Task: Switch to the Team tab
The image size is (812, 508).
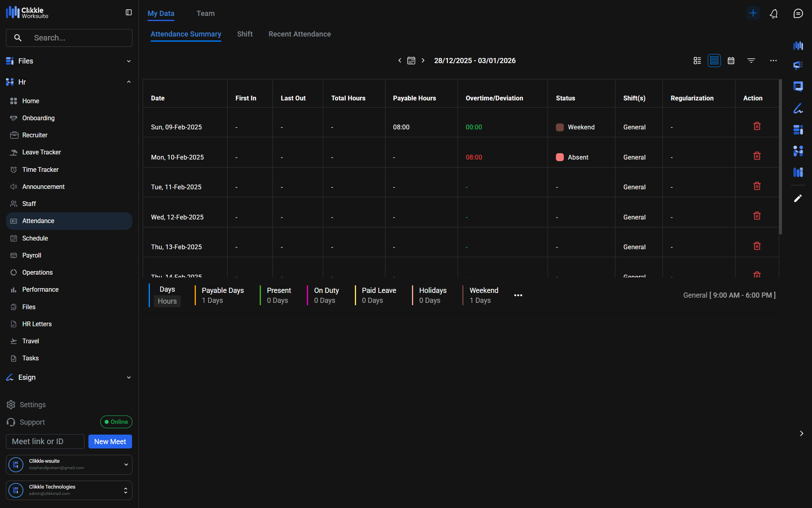Action: pos(205,13)
